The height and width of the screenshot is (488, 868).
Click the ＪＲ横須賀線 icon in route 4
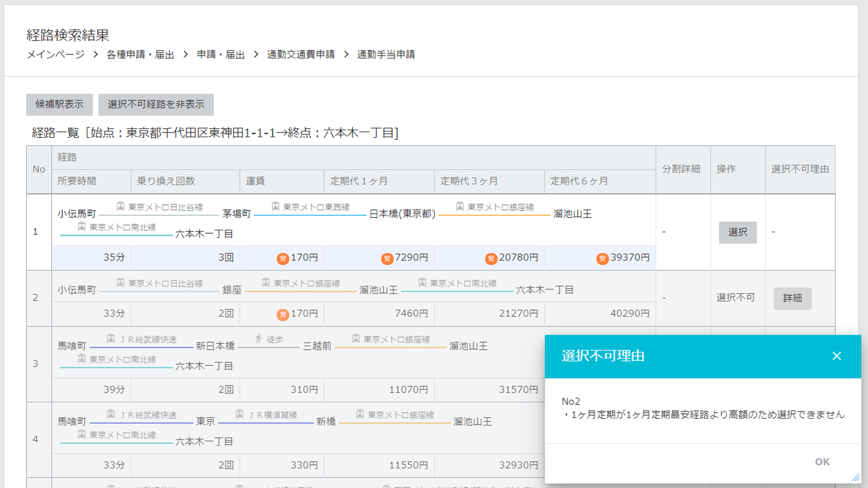(238, 414)
